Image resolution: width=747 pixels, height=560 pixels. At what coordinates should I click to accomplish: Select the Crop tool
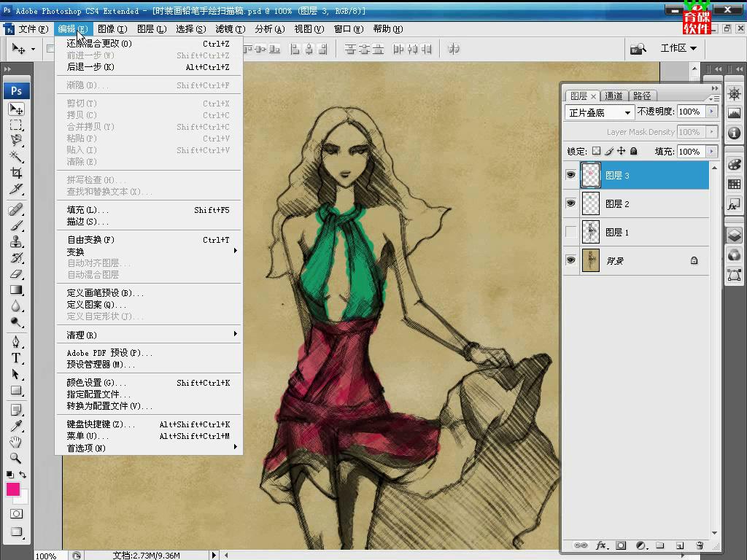(x=16, y=172)
